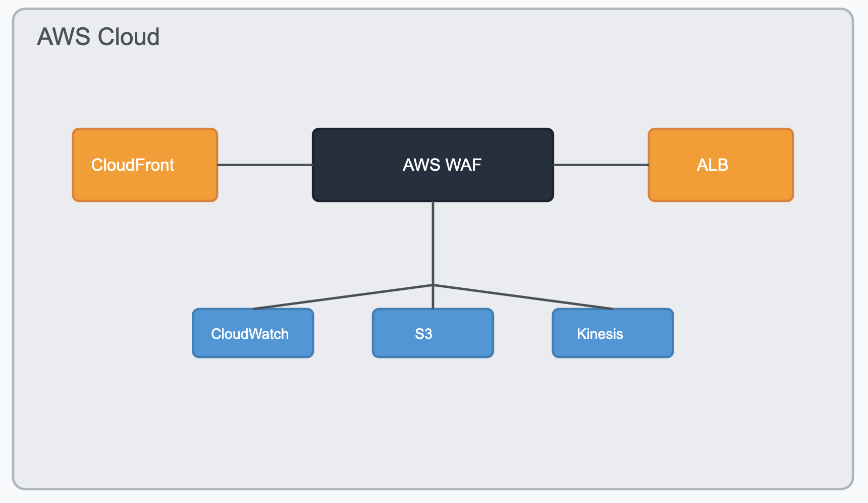Image resolution: width=868 pixels, height=503 pixels.
Task: Select the AWS Cloud title text
Action: point(98,37)
